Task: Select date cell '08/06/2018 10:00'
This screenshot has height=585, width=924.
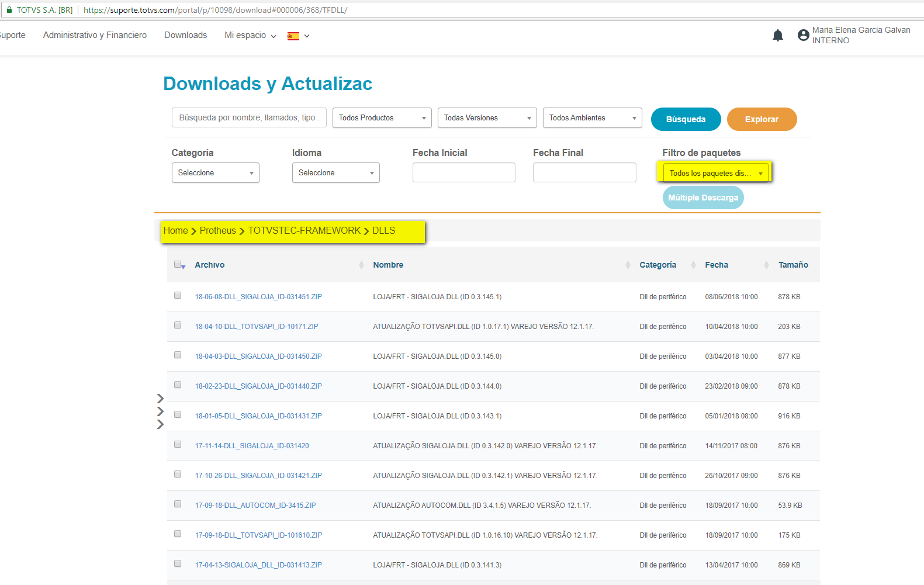Action: (731, 297)
